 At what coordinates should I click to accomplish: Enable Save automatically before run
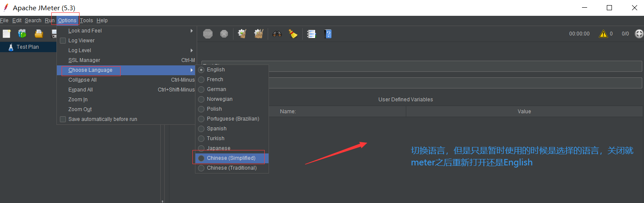[x=63, y=119]
